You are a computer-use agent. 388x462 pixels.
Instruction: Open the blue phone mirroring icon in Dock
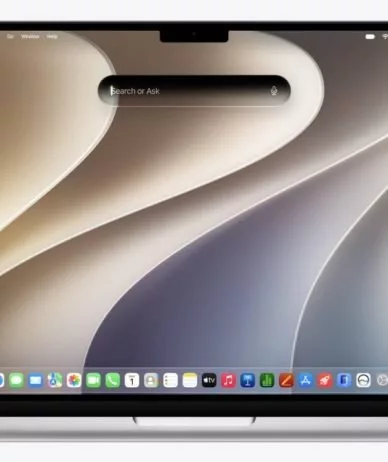point(344,380)
